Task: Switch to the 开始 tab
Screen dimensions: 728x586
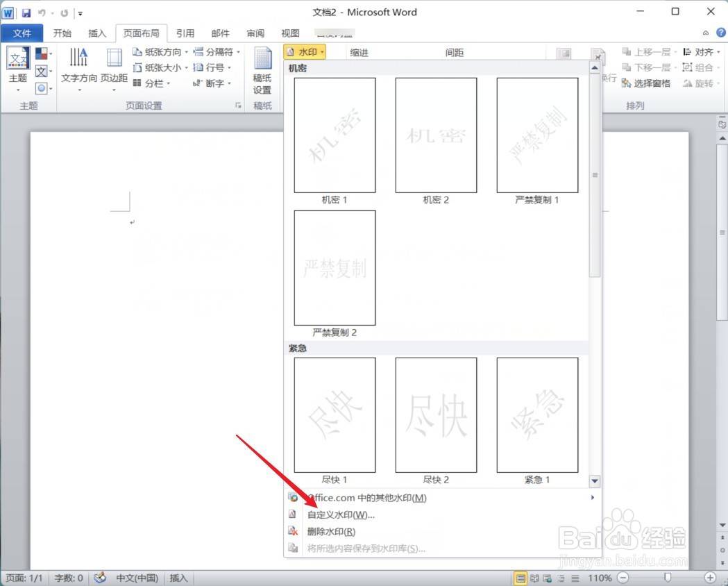Action: (x=62, y=33)
